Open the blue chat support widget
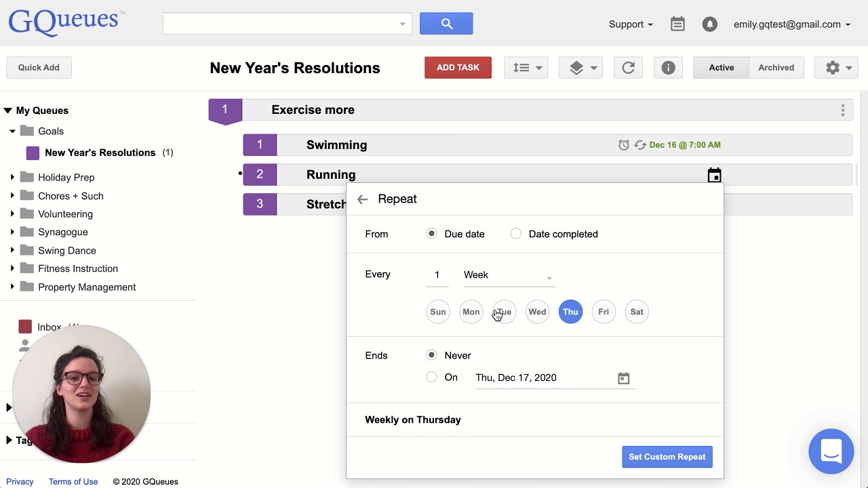This screenshot has height=488, width=868. 831,451
